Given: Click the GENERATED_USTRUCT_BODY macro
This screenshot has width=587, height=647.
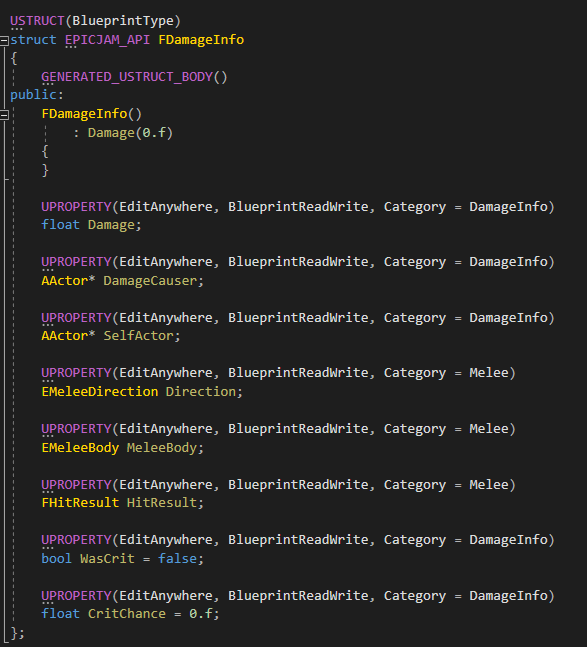Looking at the screenshot, I should coord(127,77).
